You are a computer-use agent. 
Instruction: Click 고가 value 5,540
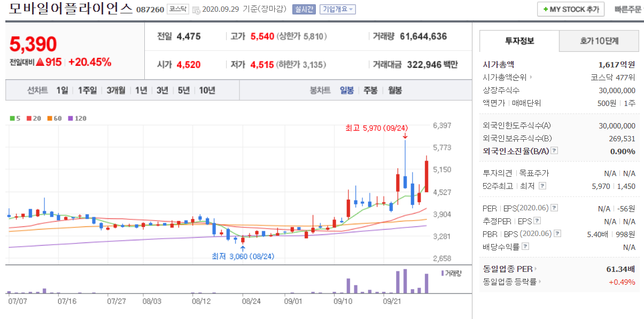262,36
